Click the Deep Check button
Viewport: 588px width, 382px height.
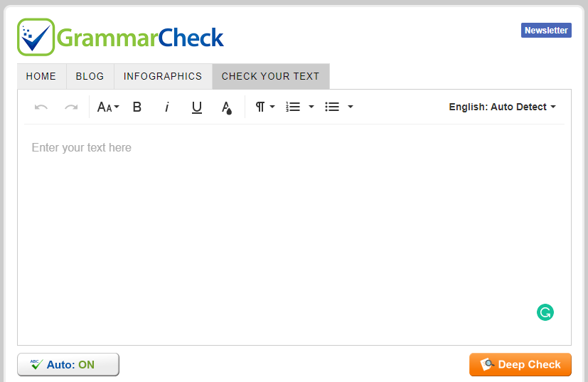click(x=520, y=364)
